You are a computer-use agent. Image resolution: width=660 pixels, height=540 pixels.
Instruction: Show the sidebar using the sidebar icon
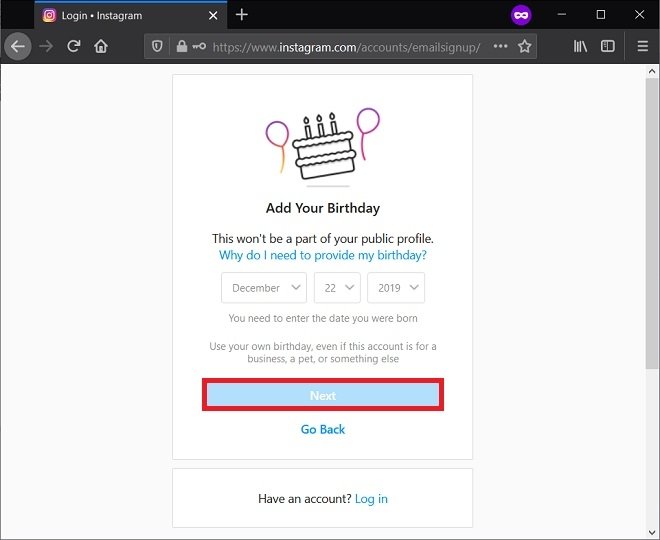(607, 46)
